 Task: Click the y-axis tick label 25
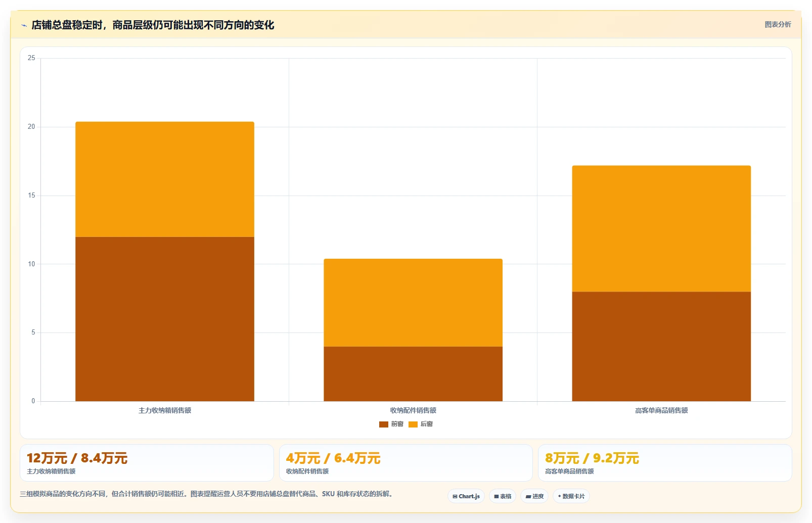tap(31, 58)
